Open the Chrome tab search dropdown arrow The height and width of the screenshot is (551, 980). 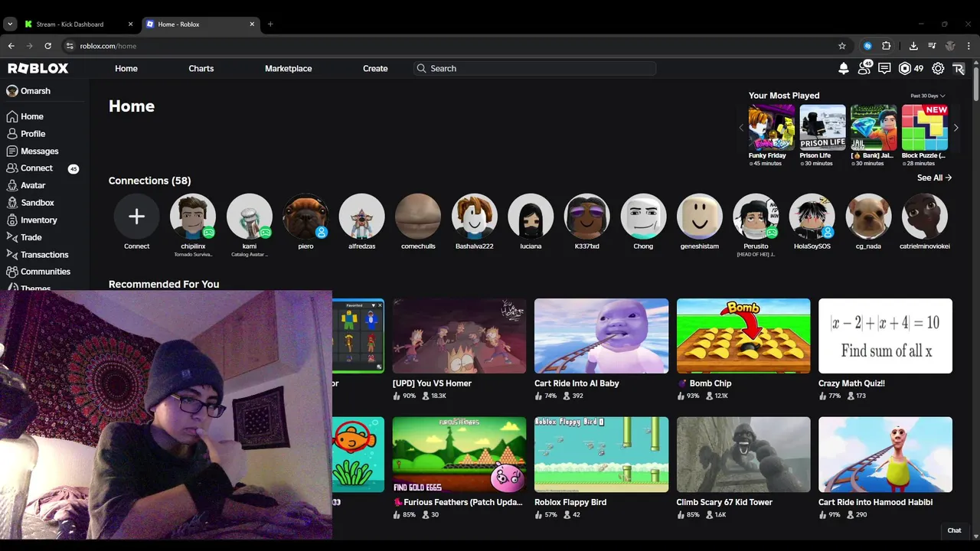[x=10, y=24]
